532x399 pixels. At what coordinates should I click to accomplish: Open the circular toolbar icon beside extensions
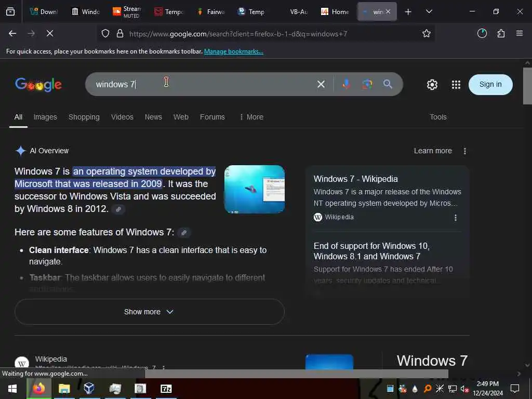point(482,33)
